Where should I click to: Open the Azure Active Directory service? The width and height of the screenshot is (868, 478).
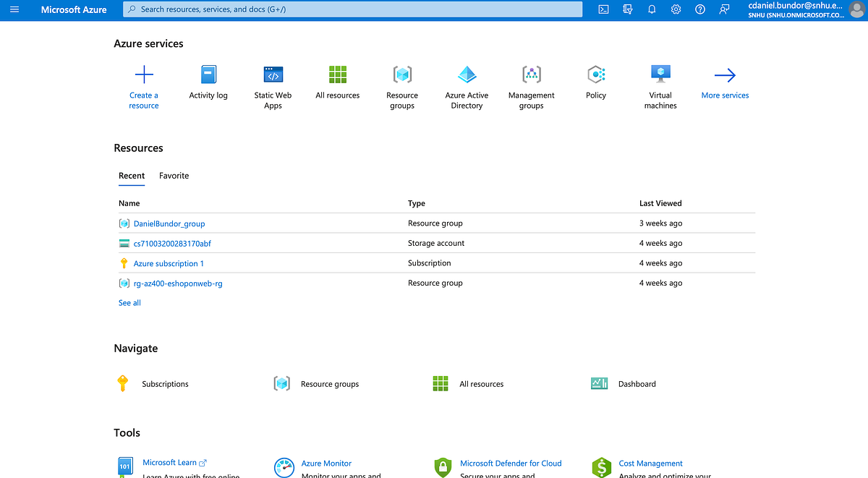(467, 74)
